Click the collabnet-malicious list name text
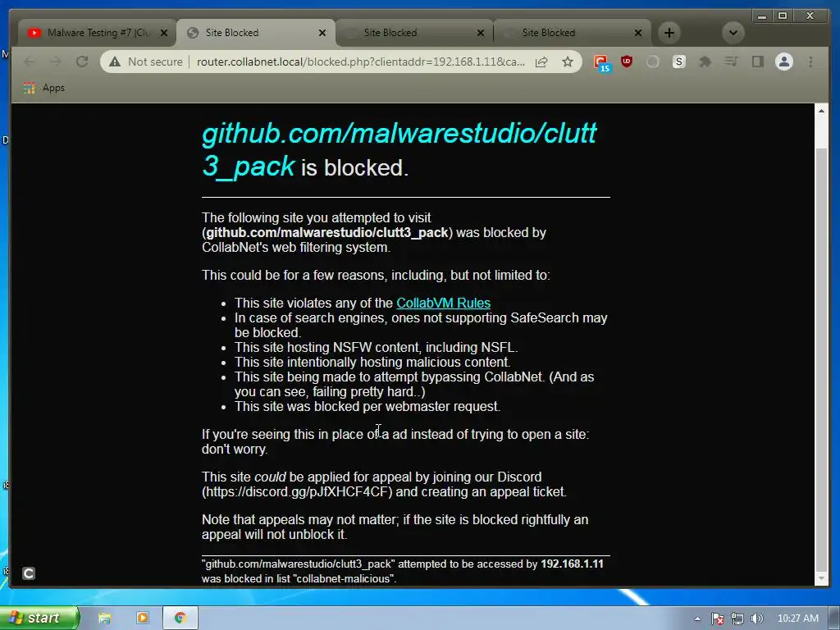 [x=346, y=578]
